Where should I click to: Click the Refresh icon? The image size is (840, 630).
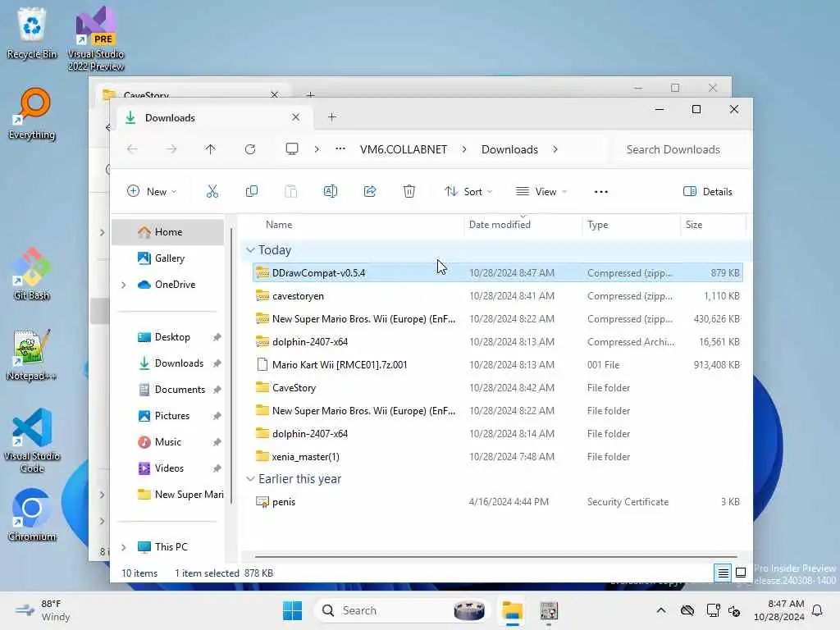(x=250, y=149)
